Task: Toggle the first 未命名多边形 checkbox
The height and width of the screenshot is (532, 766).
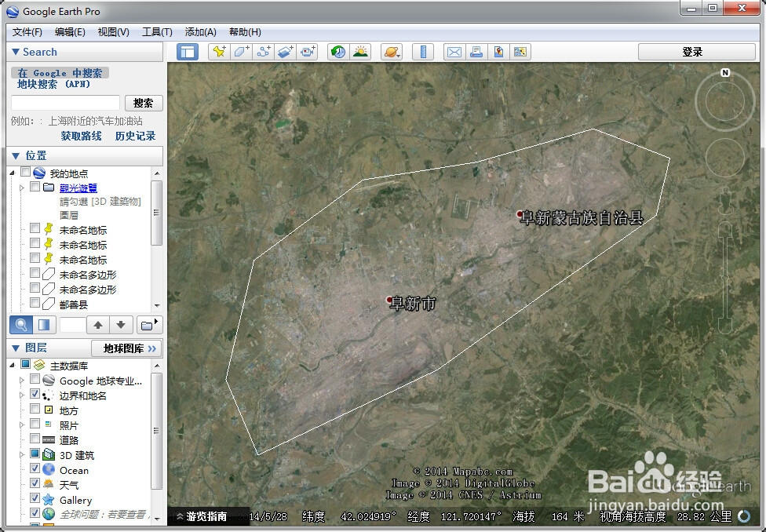Action: coord(35,272)
